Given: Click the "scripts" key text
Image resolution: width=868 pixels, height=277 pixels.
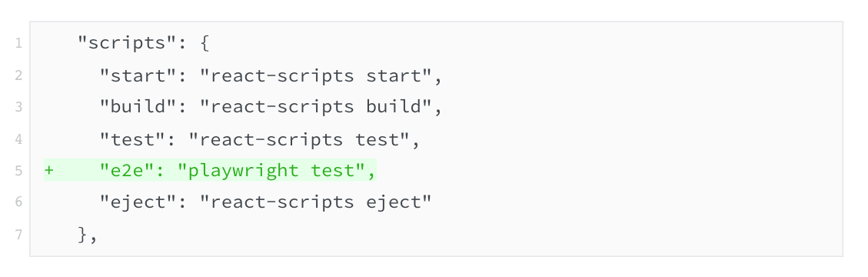Looking at the screenshot, I should [121, 43].
